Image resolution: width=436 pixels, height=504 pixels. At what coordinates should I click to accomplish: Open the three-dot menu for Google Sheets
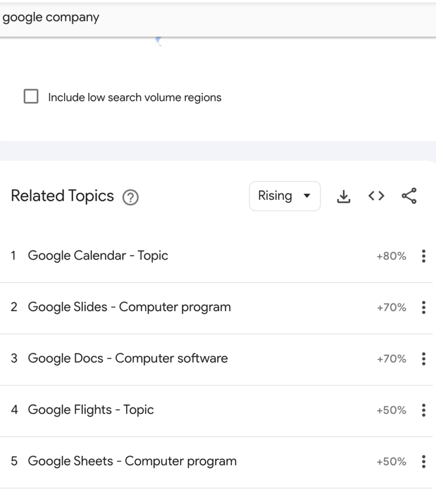pos(423,462)
